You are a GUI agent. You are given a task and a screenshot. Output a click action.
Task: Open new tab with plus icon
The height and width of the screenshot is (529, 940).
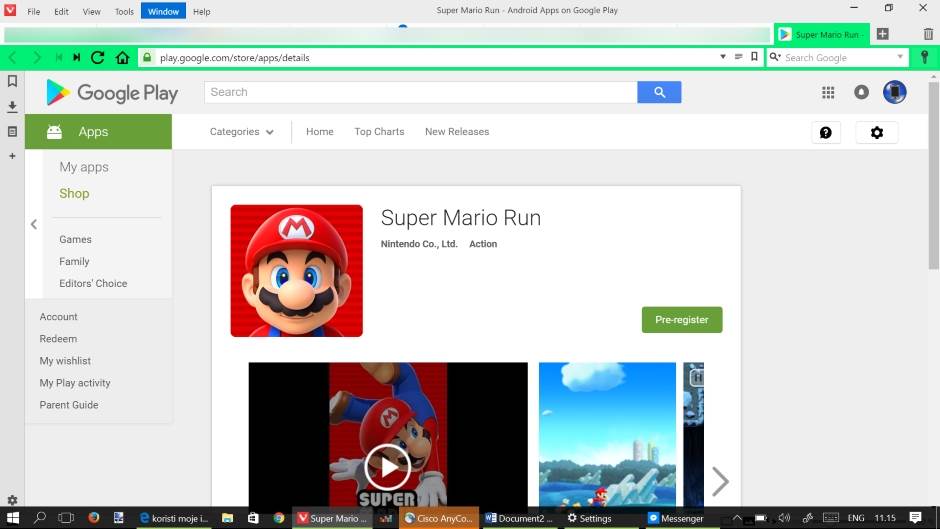coord(882,34)
